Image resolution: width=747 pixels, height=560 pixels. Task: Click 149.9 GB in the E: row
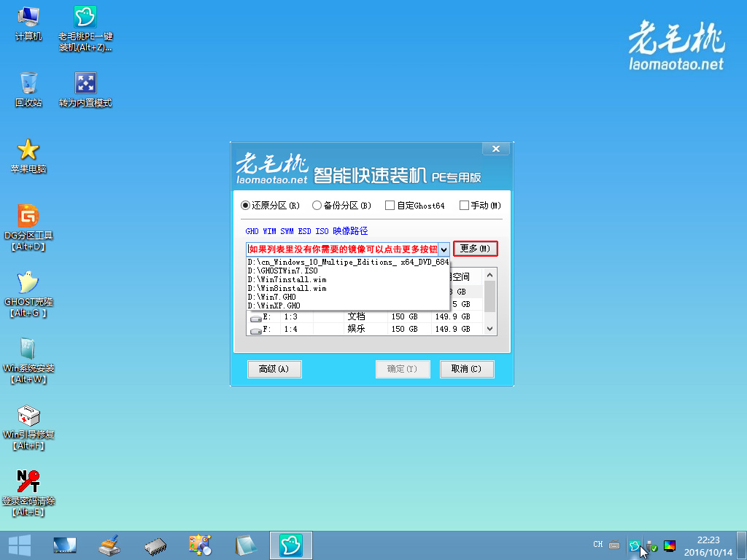(452, 316)
